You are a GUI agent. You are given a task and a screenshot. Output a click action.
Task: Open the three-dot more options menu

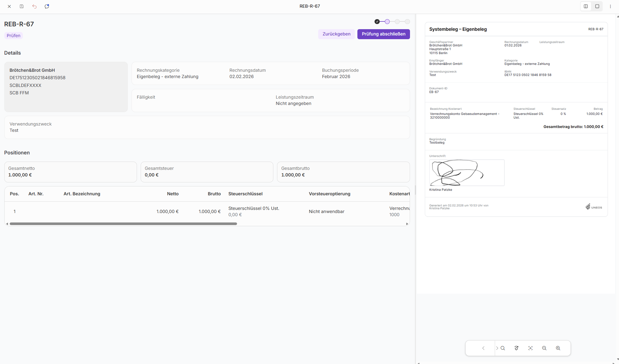tap(610, 6)
